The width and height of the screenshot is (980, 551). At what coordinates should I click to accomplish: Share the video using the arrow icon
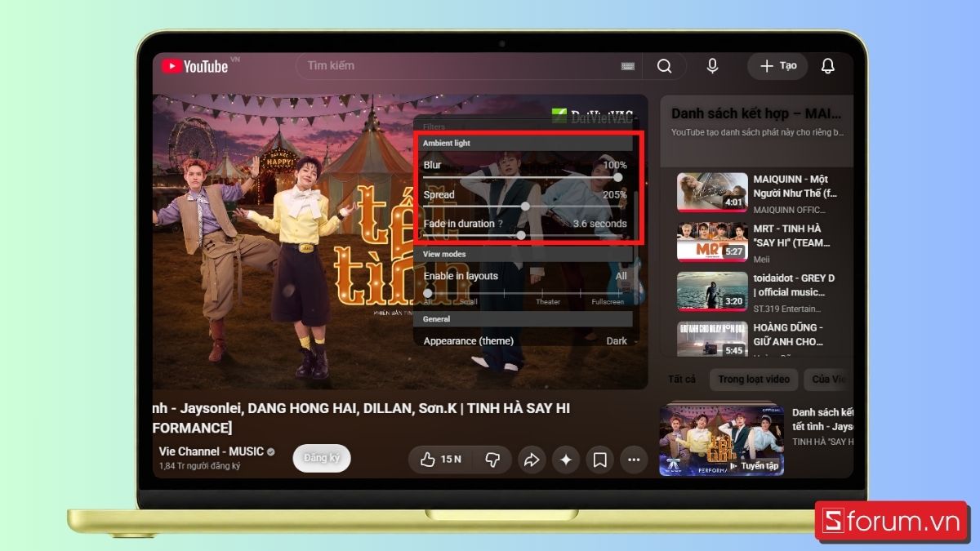coord(532,460)
